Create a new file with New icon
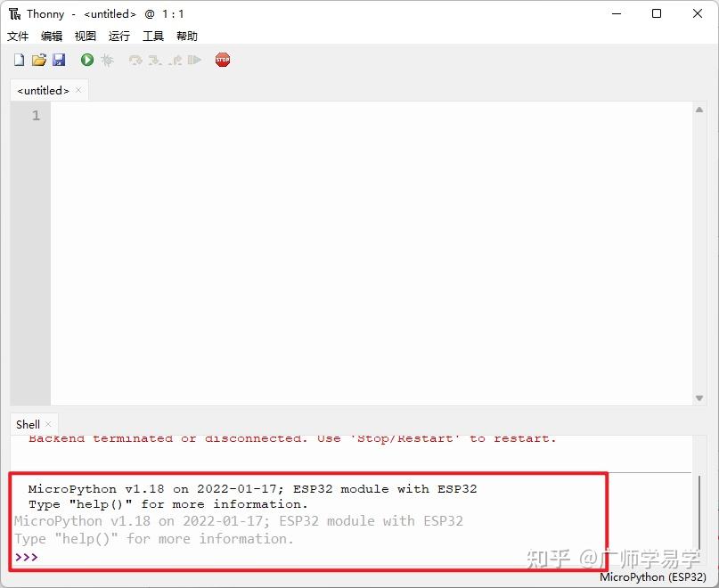The image size is (719, 588). [19, 60]
